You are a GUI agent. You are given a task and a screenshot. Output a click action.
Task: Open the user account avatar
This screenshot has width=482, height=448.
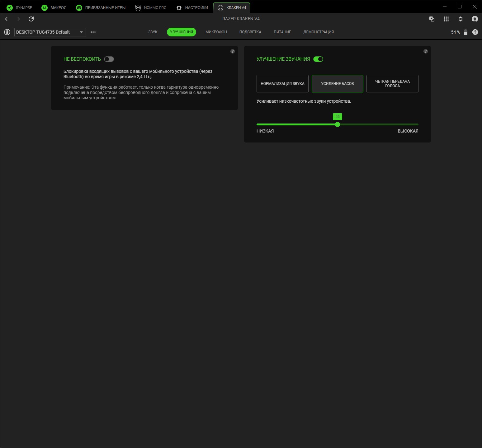[475, 19]
